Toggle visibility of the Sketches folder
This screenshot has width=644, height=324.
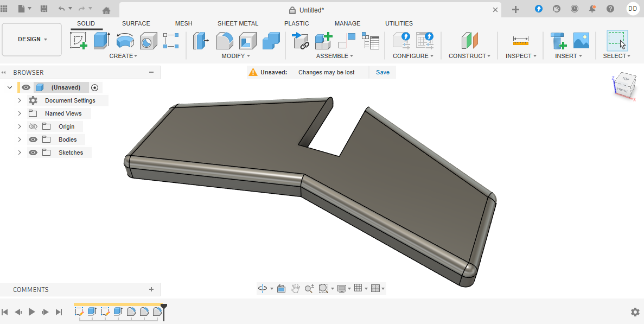33,153
